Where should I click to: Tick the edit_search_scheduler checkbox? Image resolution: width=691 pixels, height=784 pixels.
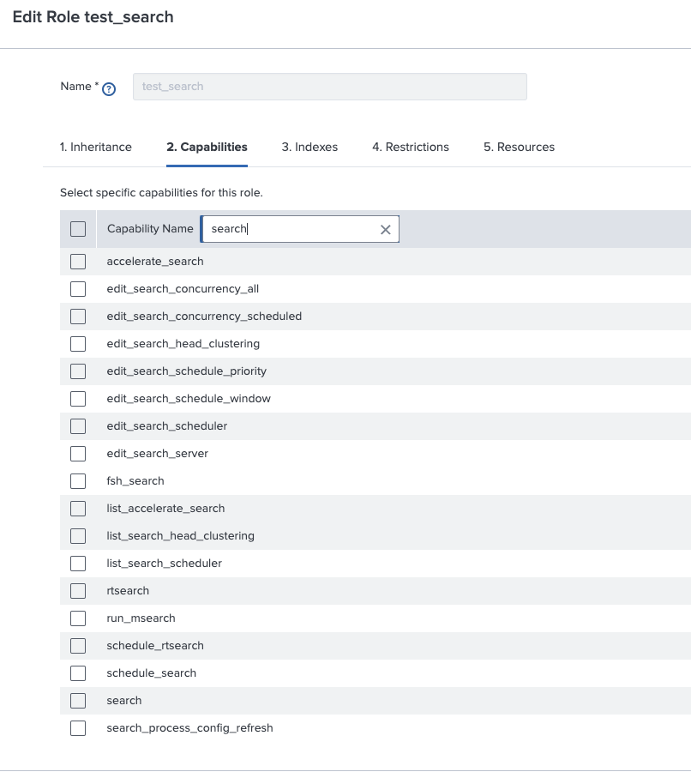(78, 426)
